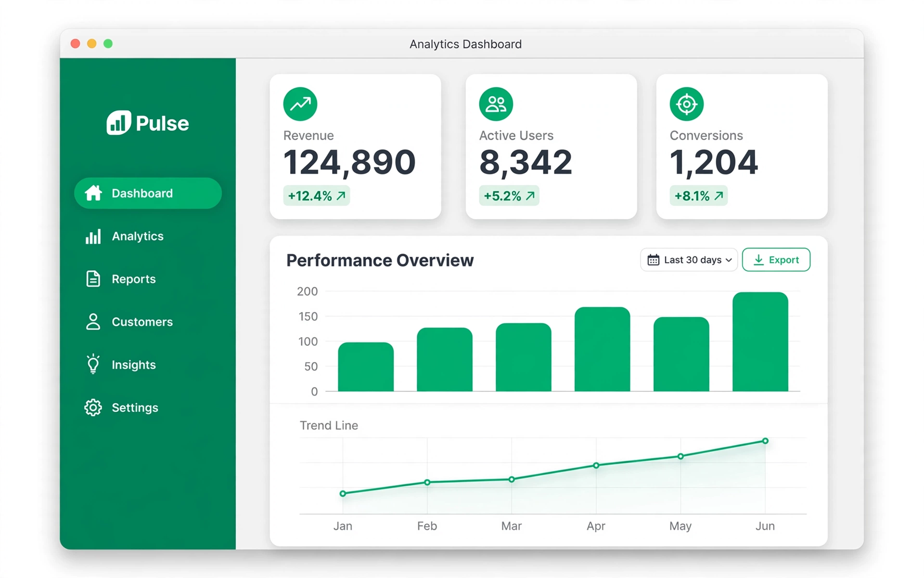Click the Performance Overview heading

[380, 261]
